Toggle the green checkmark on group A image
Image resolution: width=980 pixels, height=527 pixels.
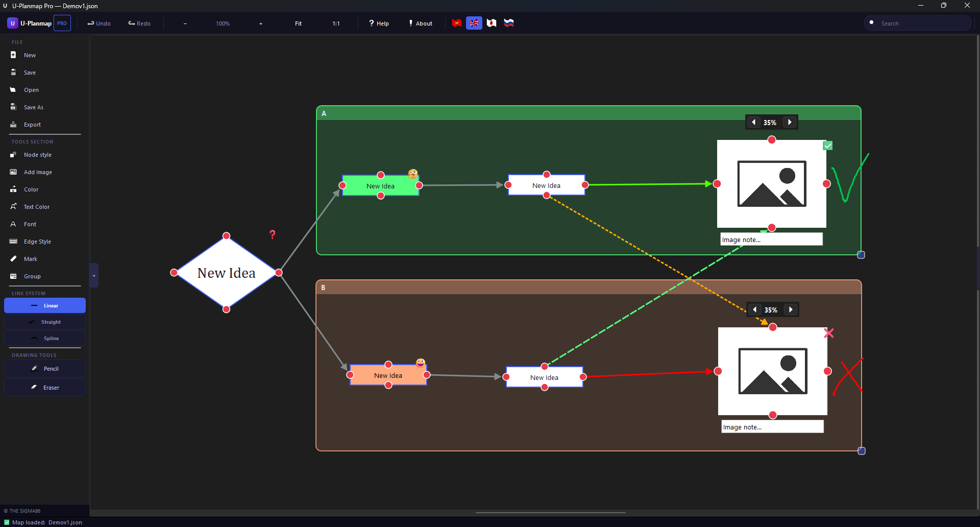point(828,146)
